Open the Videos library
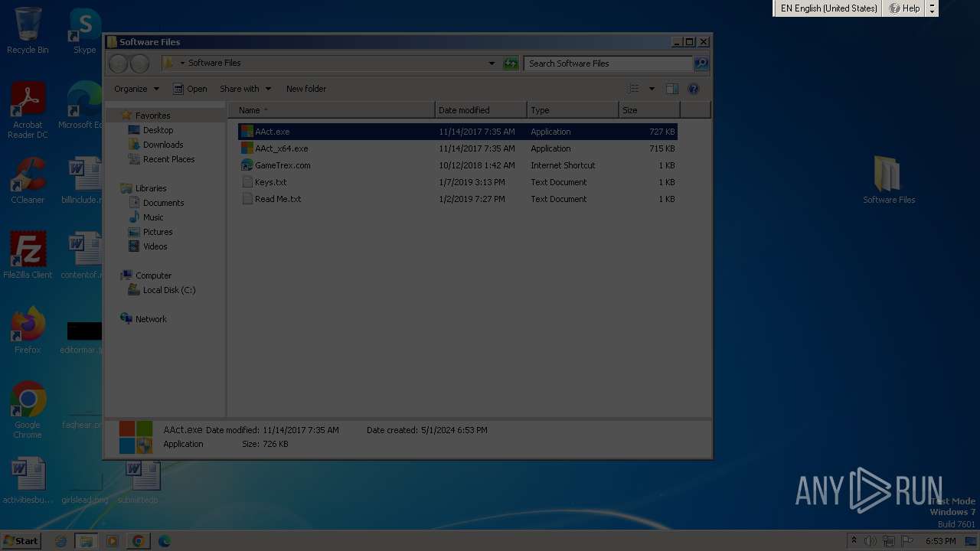Viewport: 980px width, 551px height. 155,246
